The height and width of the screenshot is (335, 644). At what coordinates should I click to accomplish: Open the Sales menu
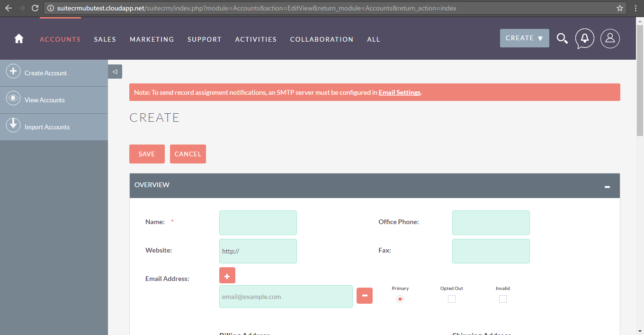(x=105, y=39)
